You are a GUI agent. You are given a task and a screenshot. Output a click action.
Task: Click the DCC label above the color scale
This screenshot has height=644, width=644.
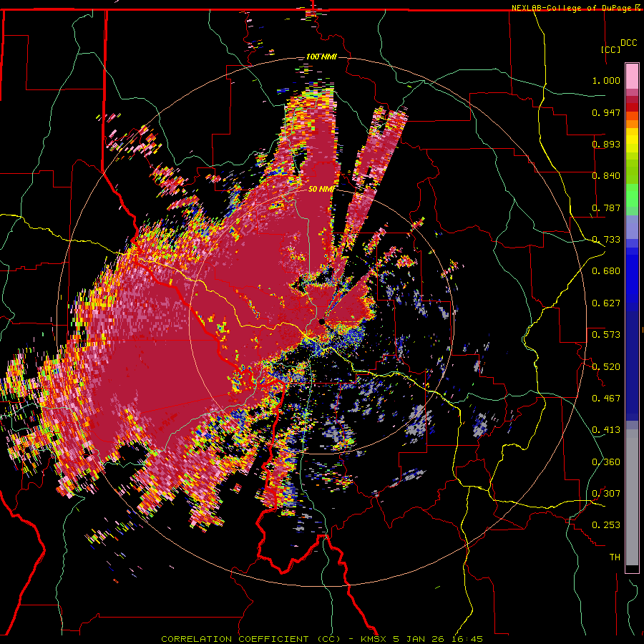tap(628, 43)
